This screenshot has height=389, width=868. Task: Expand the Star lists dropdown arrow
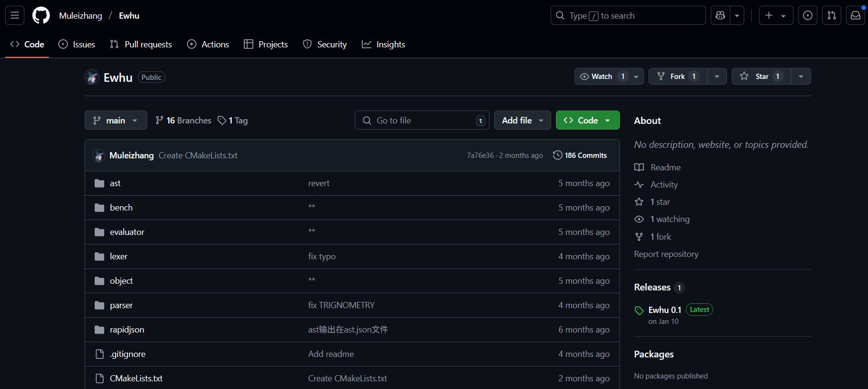point(801,77)
